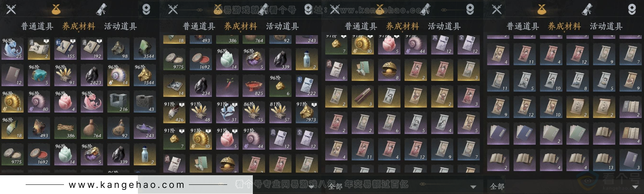Image resolution: width=644 pixels, height=194 pixels.
Task: Click the crossed swords icon in the rightmost panel
Action: click(x=497, y=9)
